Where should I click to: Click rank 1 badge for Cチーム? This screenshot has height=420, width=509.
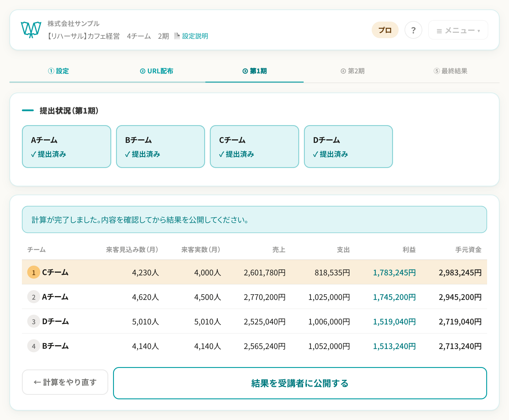[x=34, y=272]
